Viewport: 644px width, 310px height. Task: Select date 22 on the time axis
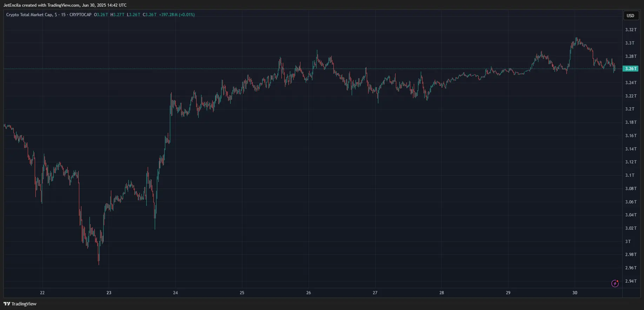point(42,293)
